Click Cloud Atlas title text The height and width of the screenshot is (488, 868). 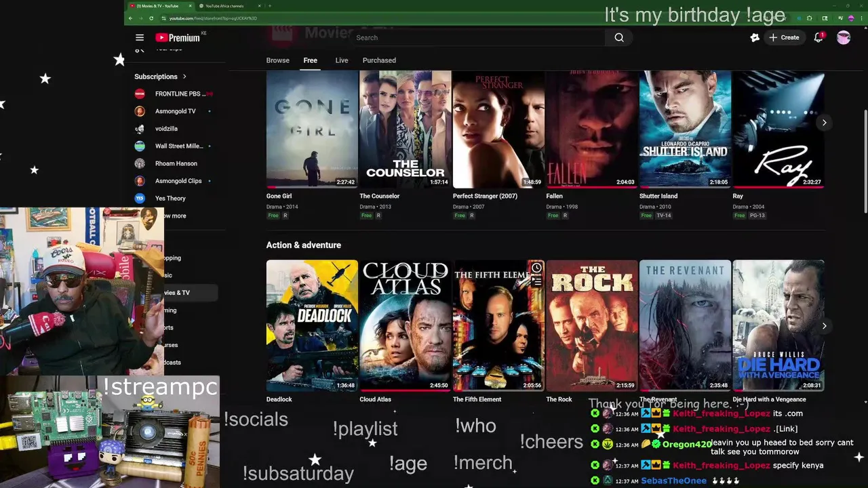(375, 399)
